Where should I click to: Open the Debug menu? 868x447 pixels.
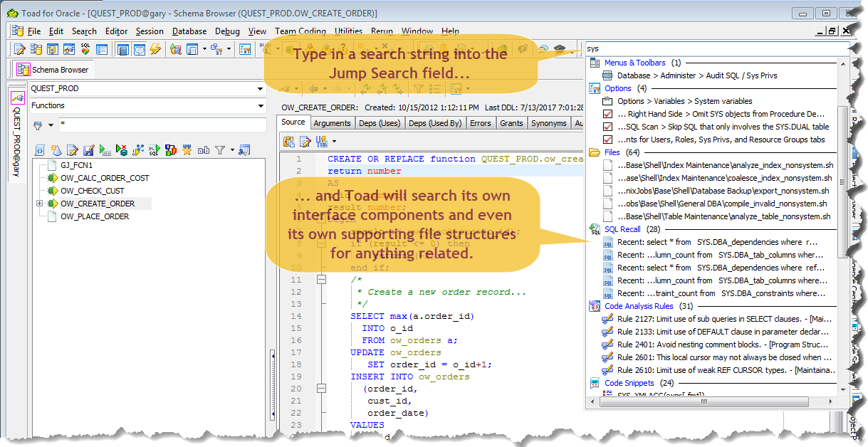coord(227,31)
